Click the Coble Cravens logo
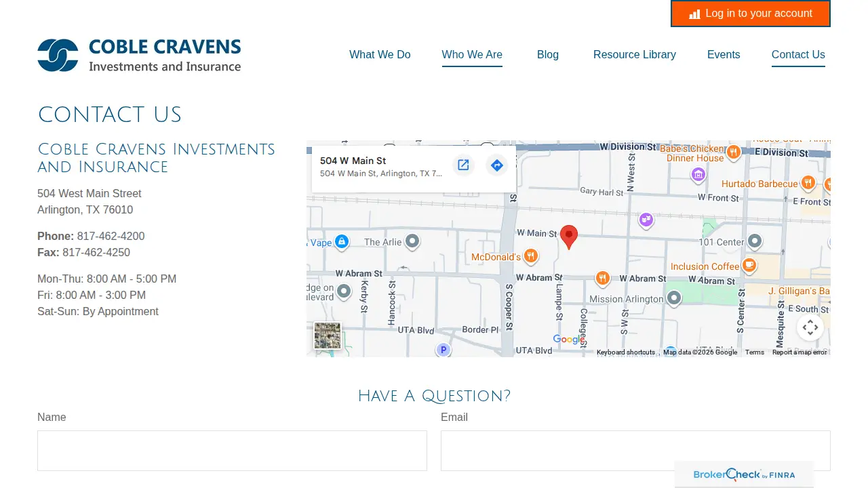Image resolution: width=868 pixels, height=488 pixels. click(x=139, y=55)
